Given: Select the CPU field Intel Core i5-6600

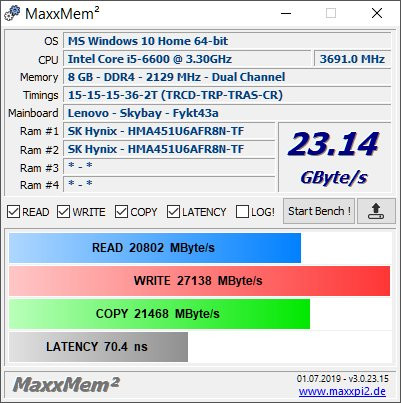Looking at the screenshot, I should [187, 59].
